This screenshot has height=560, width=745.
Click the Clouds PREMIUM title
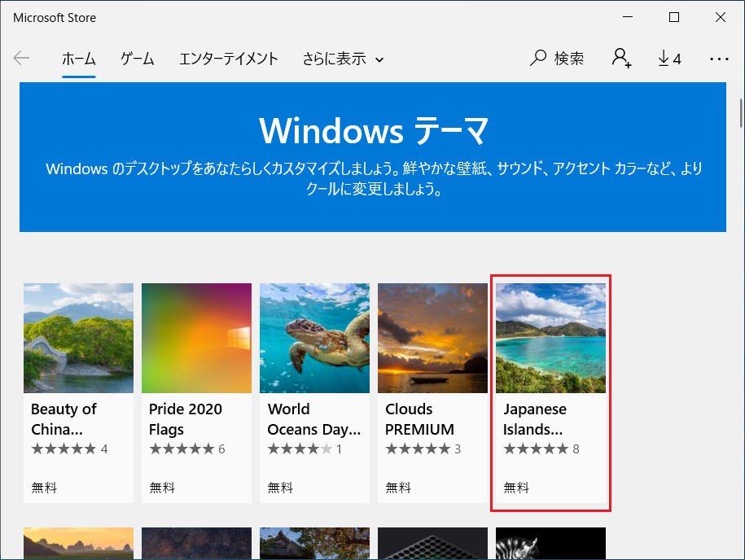tap(419, 419)
